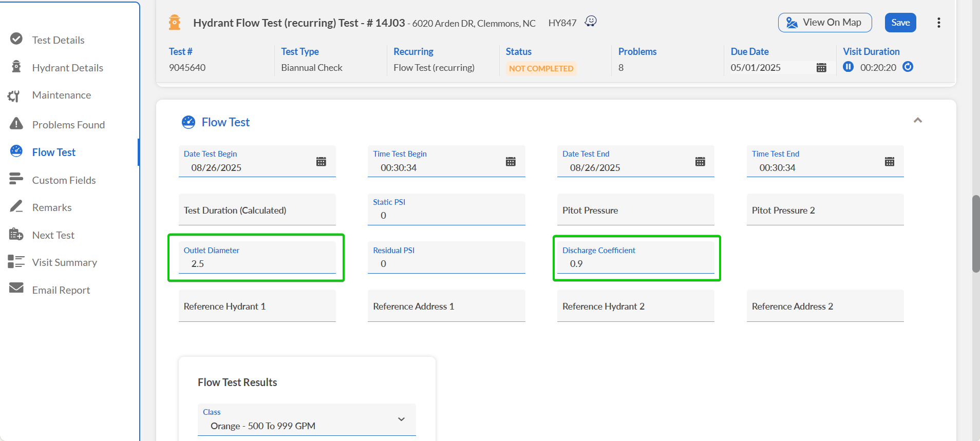Open Email Report in the sidebar
The height and width of the screenshot is (441, 980).
click(61, 290)
